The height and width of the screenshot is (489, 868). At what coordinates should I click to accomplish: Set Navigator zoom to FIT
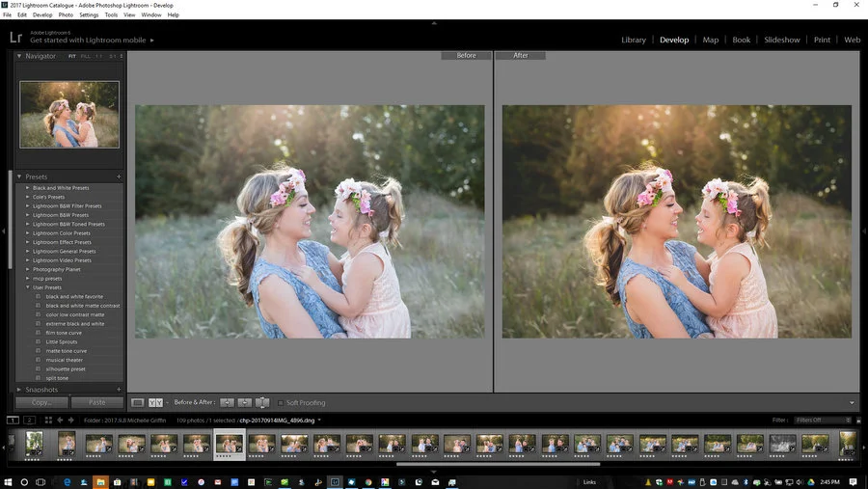(72, 56)
